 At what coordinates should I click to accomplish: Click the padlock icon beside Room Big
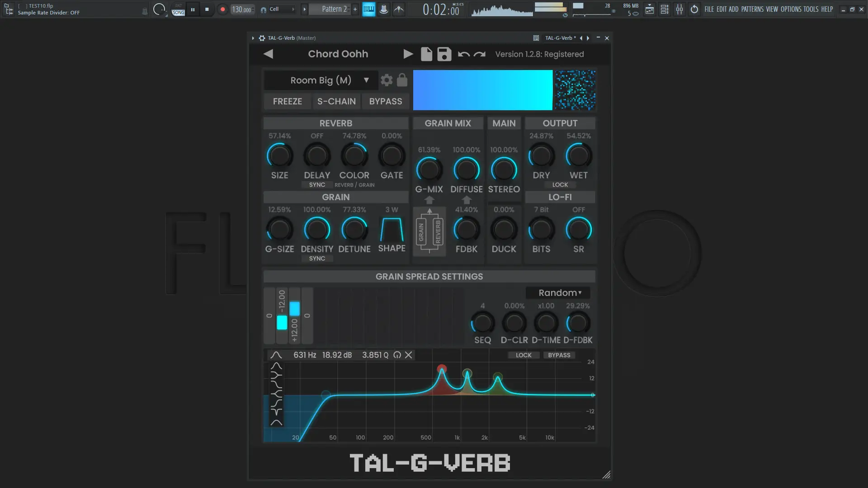point(402,80)
